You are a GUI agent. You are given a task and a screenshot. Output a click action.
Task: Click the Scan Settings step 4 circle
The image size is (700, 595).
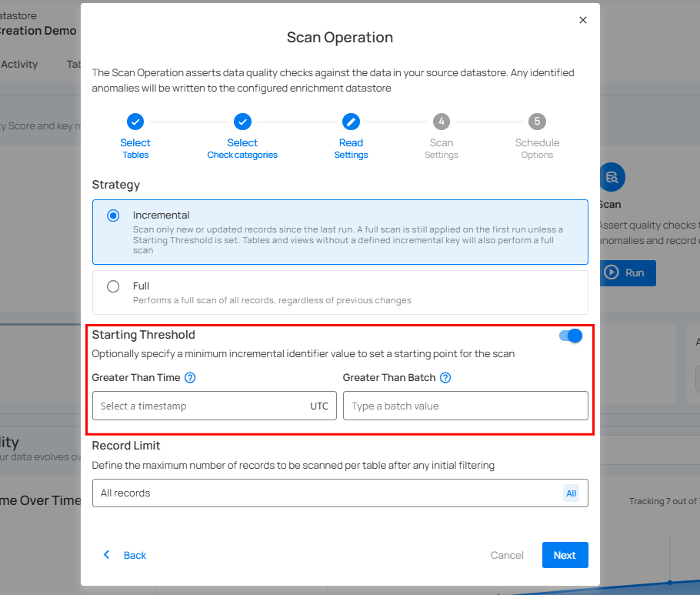pyautogui.click(x=442, y=122)
